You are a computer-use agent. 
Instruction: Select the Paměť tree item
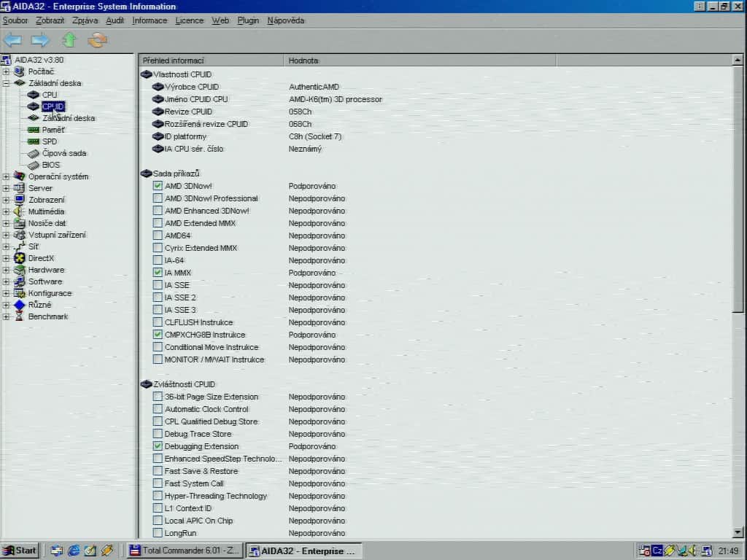53,130
